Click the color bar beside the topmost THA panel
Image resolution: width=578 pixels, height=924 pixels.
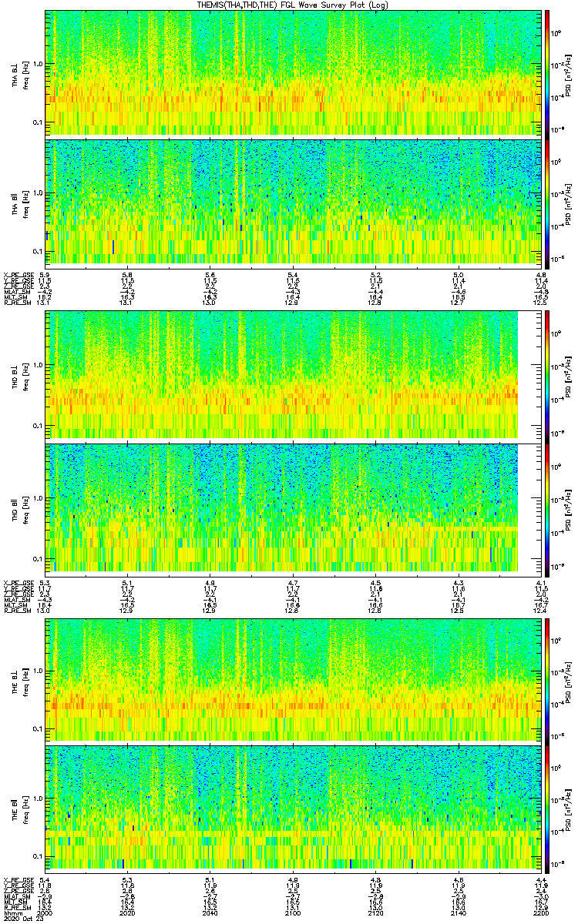coord(546,72)
